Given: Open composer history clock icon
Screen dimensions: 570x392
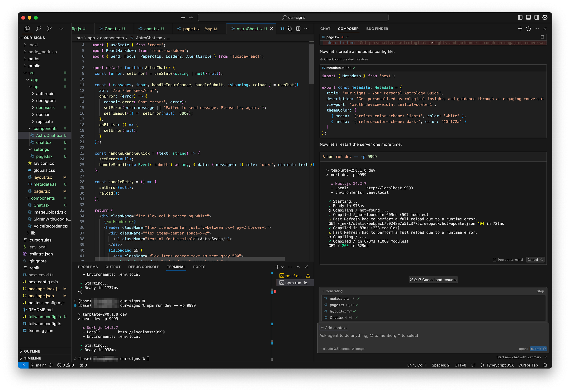Looking at the screenshot, I should coord(528,29).
